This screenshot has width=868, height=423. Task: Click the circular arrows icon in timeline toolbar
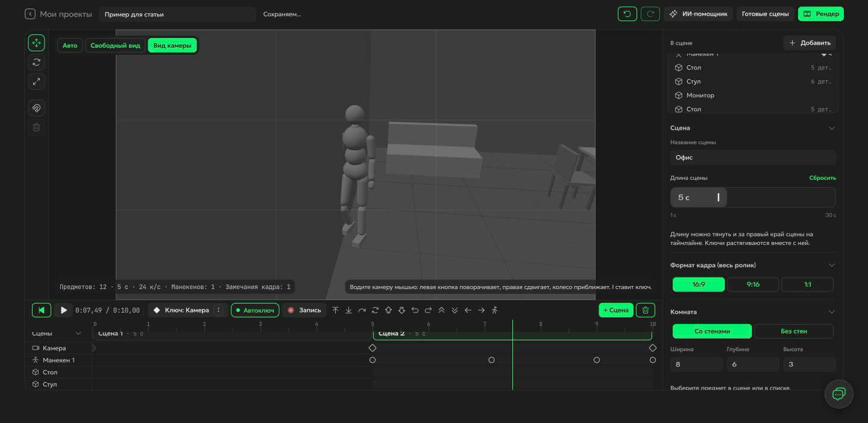point(375,310)
